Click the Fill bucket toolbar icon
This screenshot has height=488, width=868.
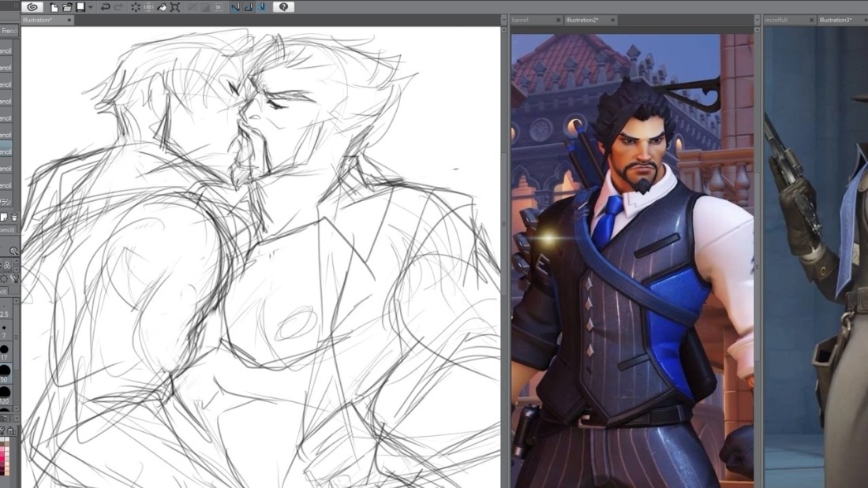[162, 7]
